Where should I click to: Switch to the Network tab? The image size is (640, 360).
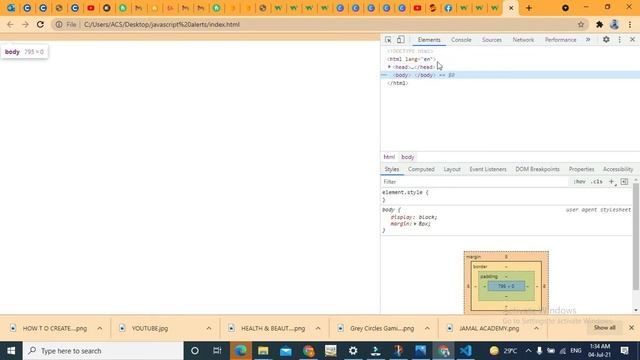(523, 40)
